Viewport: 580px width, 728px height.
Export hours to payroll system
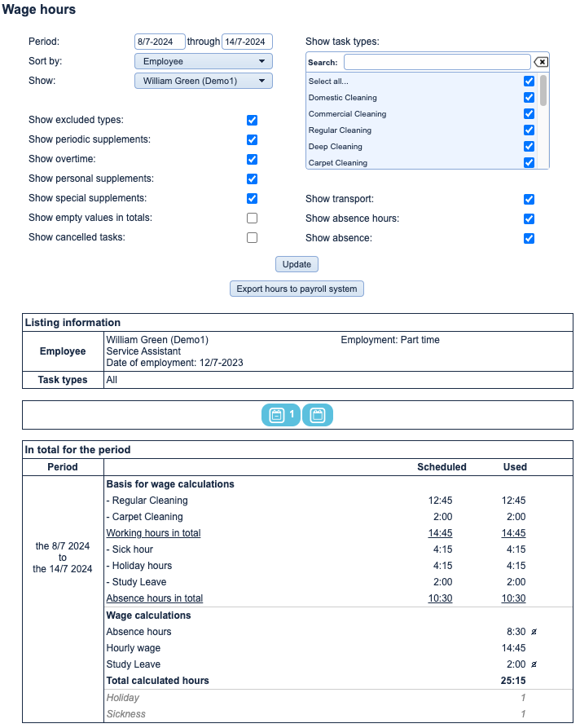tap(297, 289)
